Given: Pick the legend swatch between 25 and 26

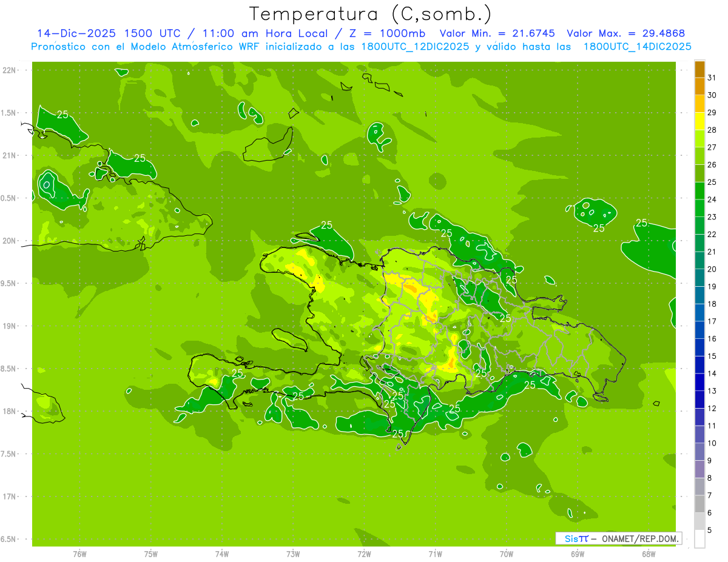Looking at the screenshot, I should click(x=699, y=173).
